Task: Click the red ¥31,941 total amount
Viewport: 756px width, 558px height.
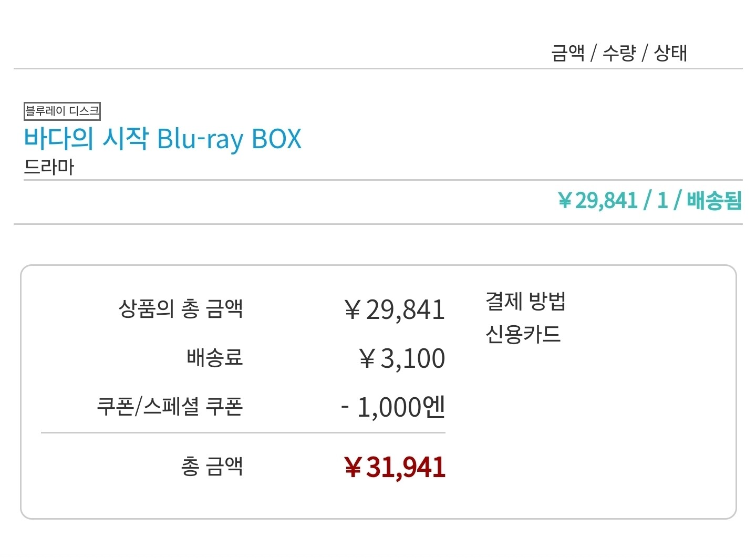Action: click(395, 467)
